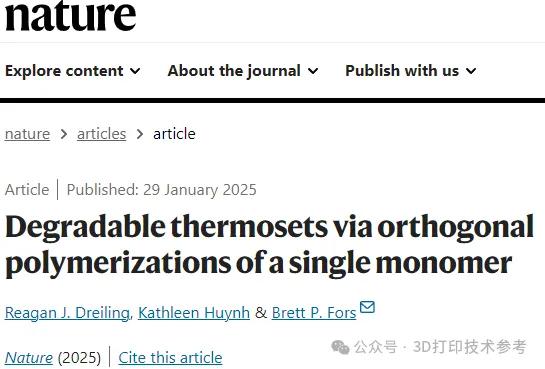Select the current article breadcrumb item
The width and height of the screenshot is (545, 369).
click(x=174, y=134)
